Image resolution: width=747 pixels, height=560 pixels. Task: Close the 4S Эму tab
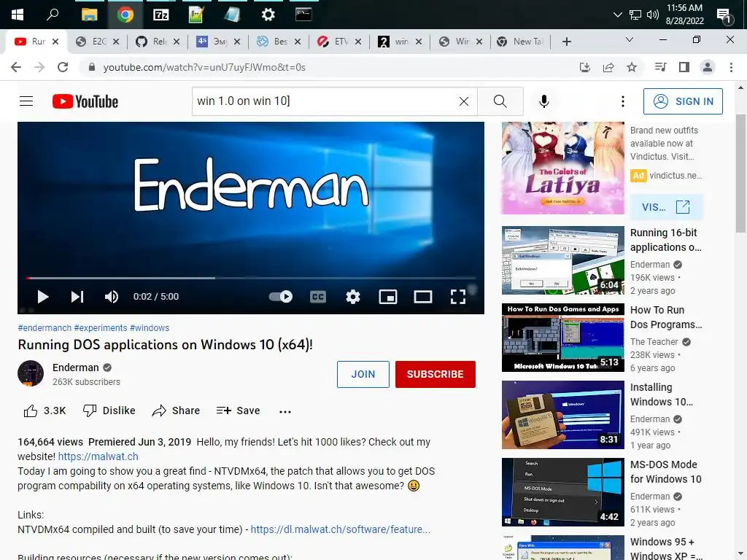tap(237, 42)
